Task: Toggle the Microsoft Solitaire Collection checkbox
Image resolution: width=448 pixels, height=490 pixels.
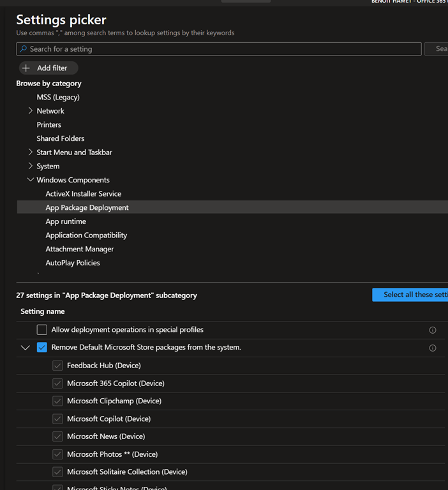Action: 57,472
